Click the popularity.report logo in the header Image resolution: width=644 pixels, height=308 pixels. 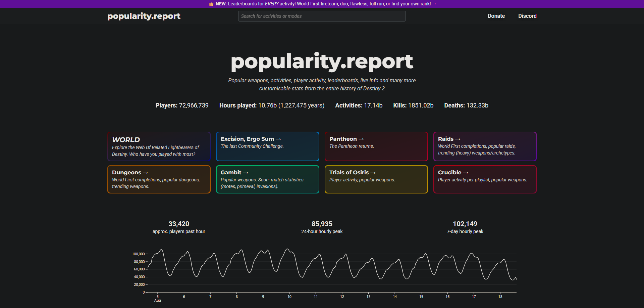tap(144, 16)
